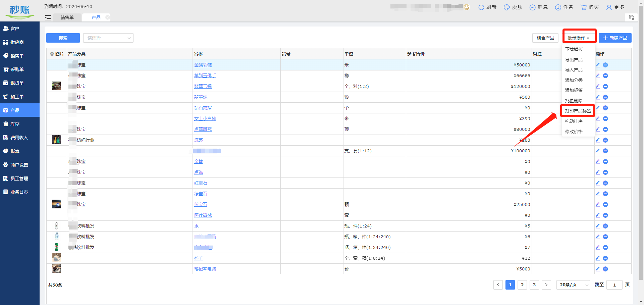Click the 新建产品 button
Image resolution: width=644 pixels, height=305 pixels.
click(x=615, y=38)
